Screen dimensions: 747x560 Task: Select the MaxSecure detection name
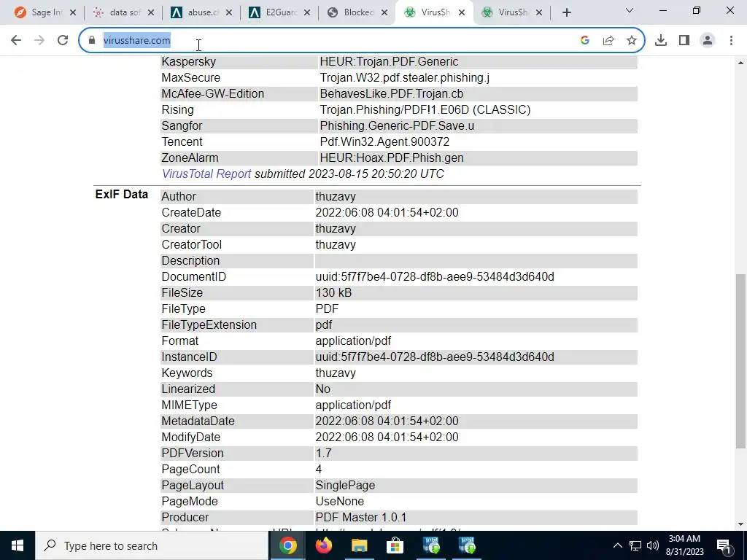404,77
